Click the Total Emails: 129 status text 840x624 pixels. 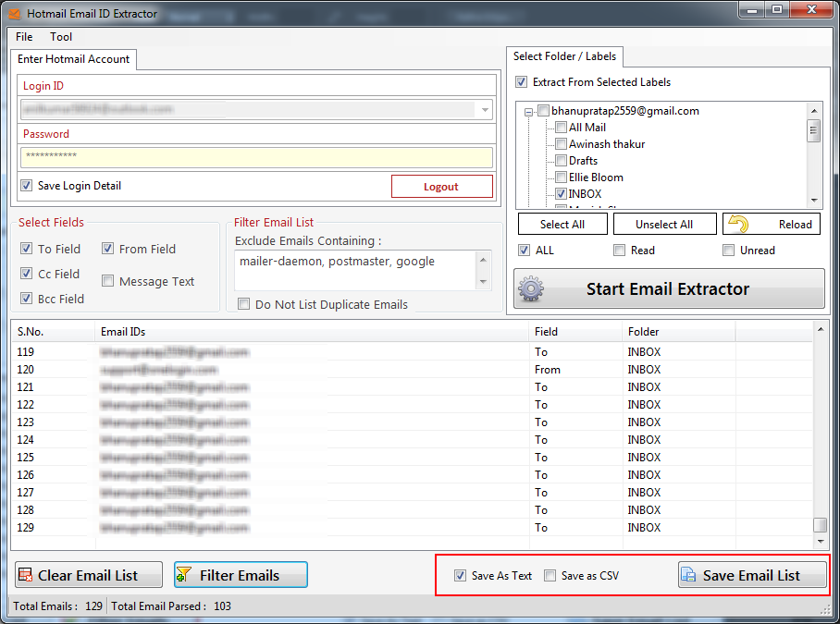pyautogui.click(x=58, y=606)
